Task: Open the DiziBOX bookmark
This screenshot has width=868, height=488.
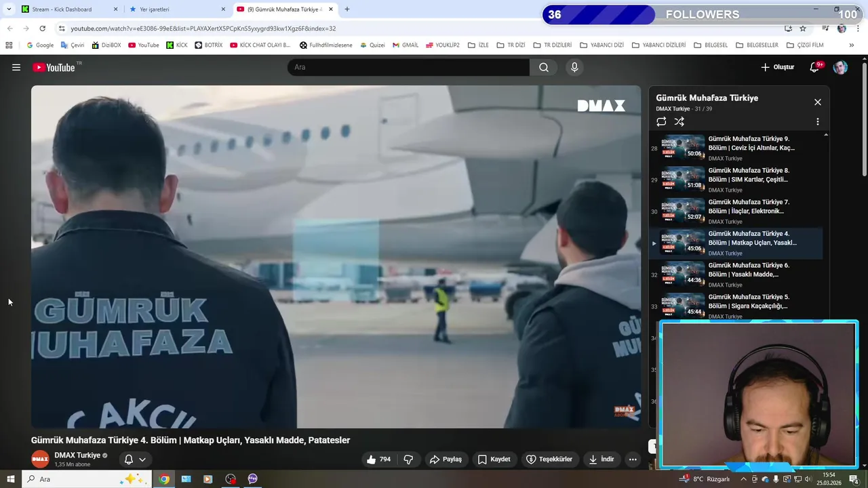Action: (106, 45)
